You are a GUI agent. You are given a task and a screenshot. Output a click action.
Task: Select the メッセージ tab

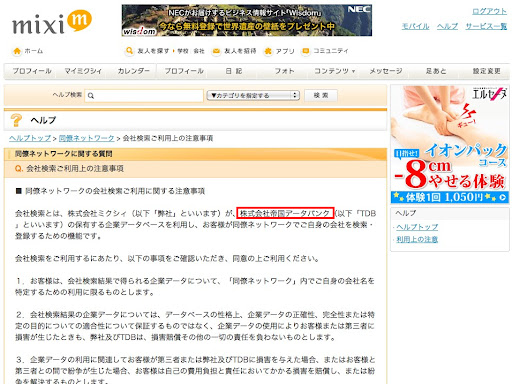click(386, 71)
